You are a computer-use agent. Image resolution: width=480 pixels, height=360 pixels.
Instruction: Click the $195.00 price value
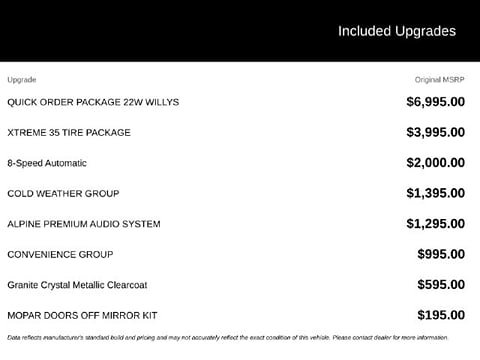coord(441,315)
